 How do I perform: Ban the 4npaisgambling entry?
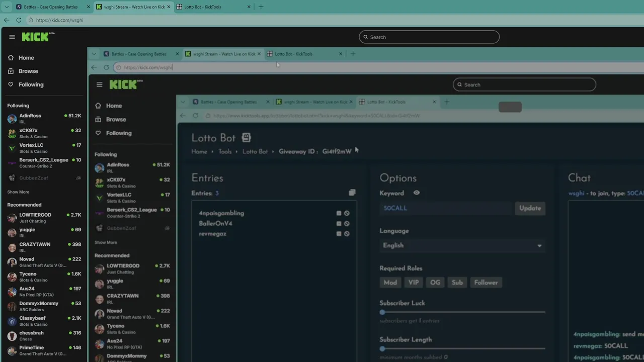[347, 213]
